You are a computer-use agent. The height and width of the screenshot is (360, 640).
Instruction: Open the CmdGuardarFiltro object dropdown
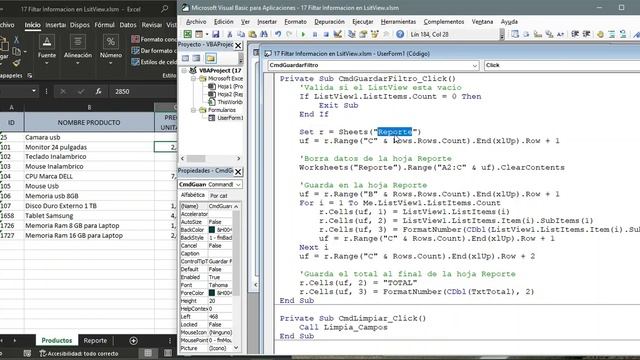pos(475,65)
